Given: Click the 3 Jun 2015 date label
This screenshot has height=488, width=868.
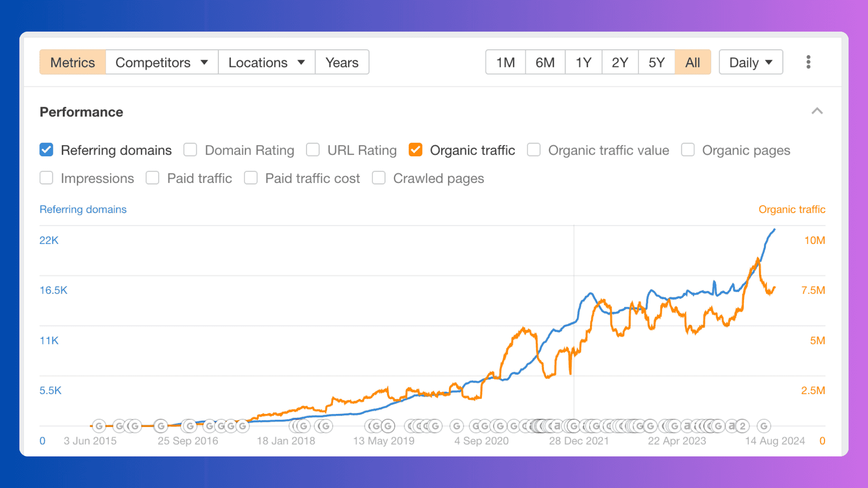Looking at the screenshot, I should [90, 441].
